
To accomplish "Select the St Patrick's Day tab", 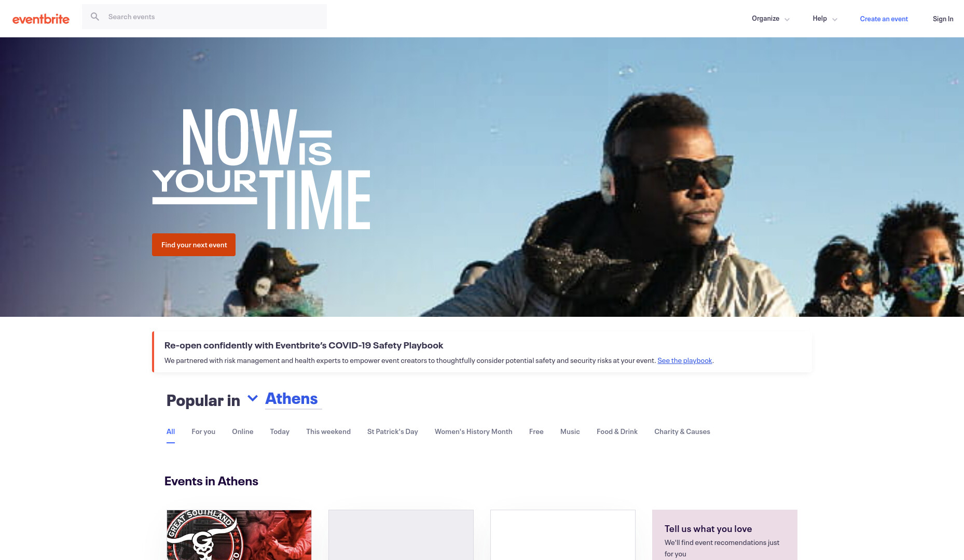I will 393,431.
